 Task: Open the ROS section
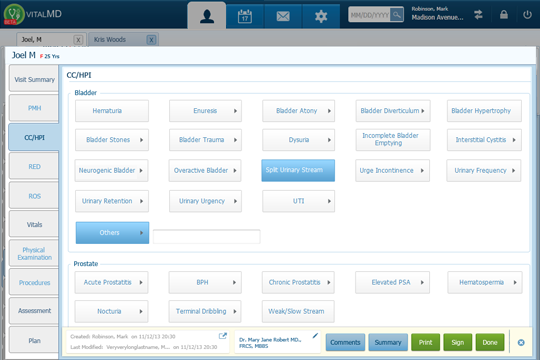click(34, 196)
